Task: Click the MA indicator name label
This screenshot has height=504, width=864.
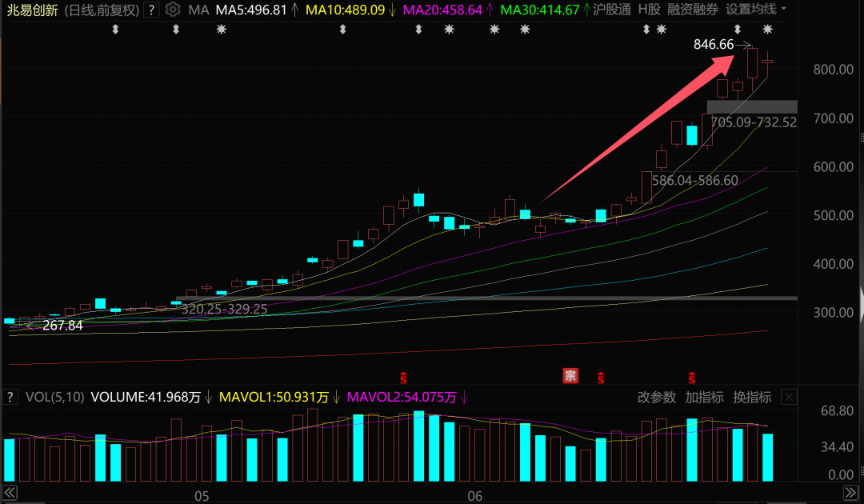Action: (x=198, y=10)
